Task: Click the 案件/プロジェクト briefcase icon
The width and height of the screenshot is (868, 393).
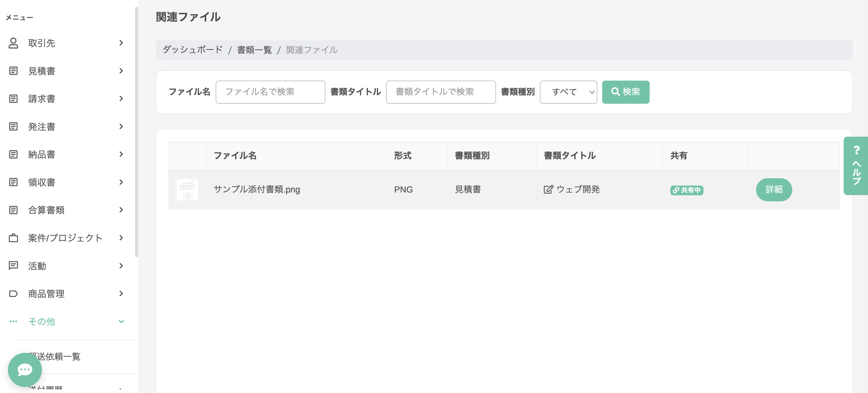Action: [x=13, y=238]
